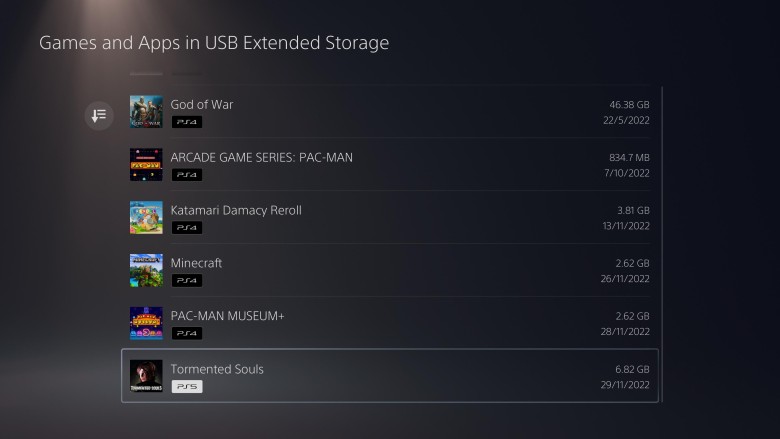This screenshot has height=439, width=780.
Task: Pick the Katamari Damacy Reroll cover icon
Action: [x=146, y=217]
